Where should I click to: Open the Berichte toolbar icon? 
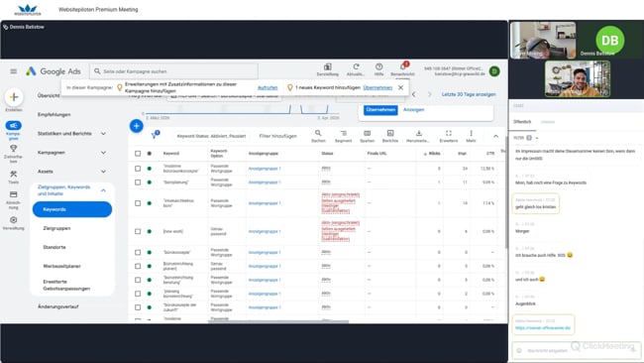[390, 133]
